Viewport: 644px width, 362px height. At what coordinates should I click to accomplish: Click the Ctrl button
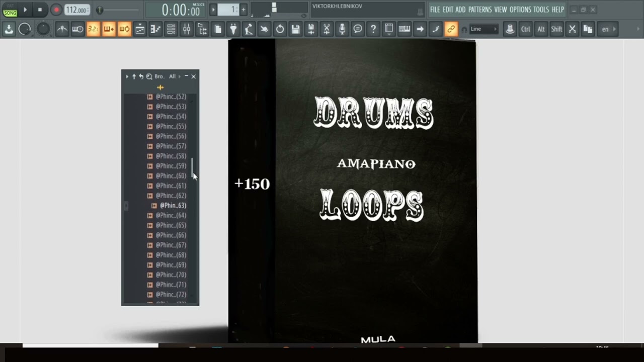(525, 29)
